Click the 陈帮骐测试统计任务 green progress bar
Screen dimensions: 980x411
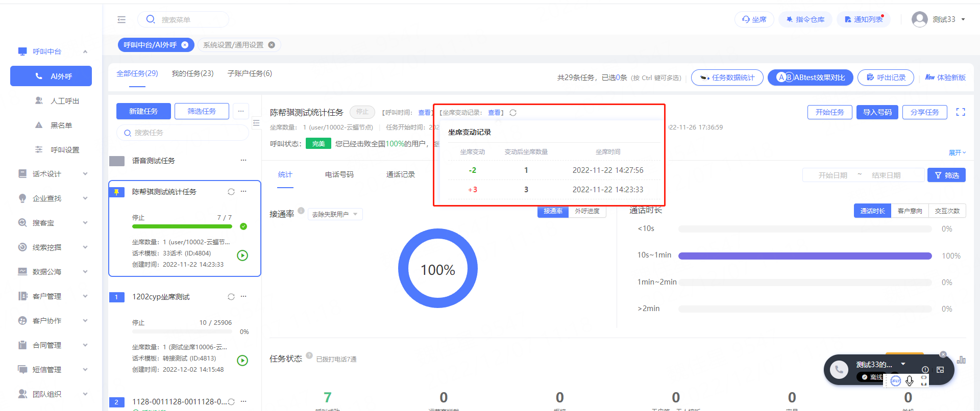pos(182,226)
